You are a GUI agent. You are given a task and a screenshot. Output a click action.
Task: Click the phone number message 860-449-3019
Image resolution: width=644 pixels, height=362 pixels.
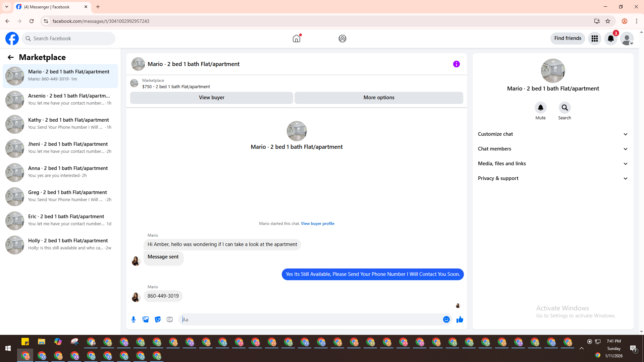pyautogui.click(x=163, y=296)
